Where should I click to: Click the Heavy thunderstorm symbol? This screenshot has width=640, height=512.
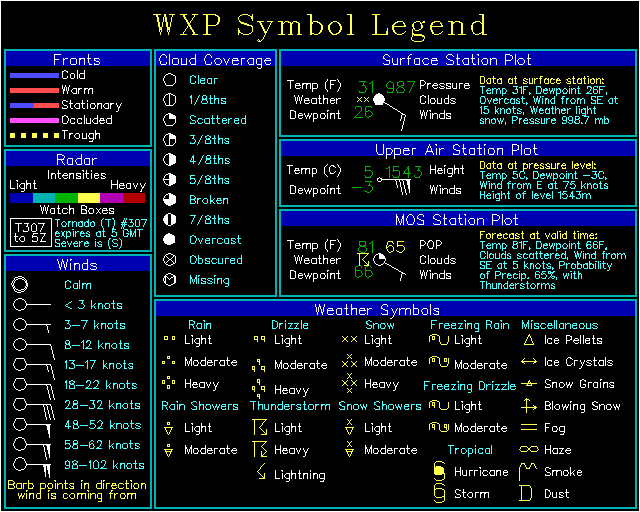pos(260,450)
